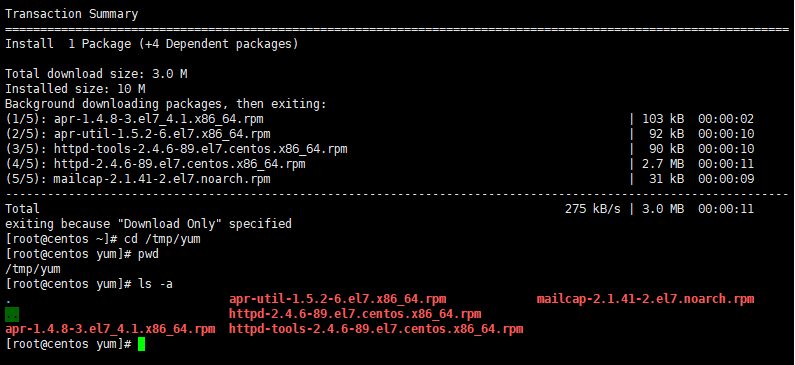795x365 pixels.
Task: Click the red httpd-tools-2.4.6-89 rpm file listing
Action: pos(376,329)
